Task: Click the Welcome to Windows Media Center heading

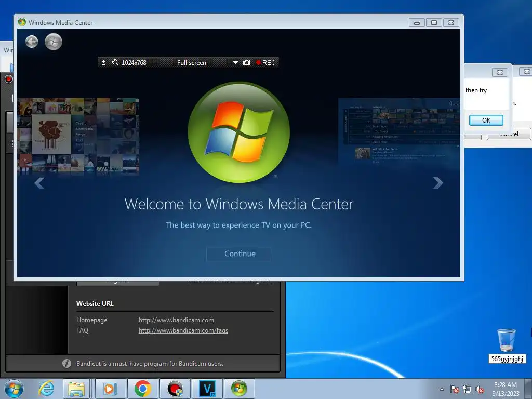Action: tap(239, 204)
